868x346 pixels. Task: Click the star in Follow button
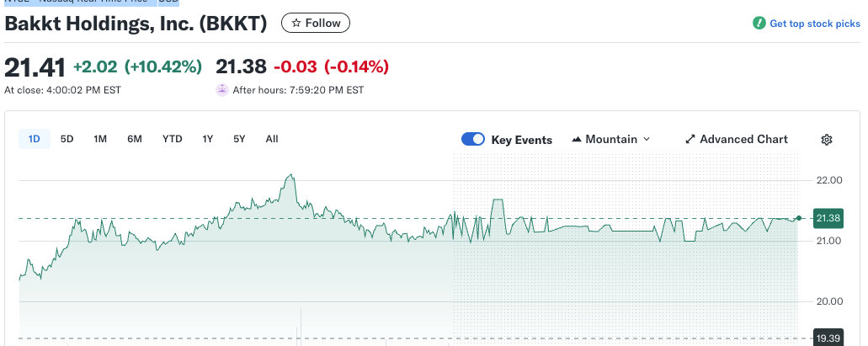pos(296,24)
